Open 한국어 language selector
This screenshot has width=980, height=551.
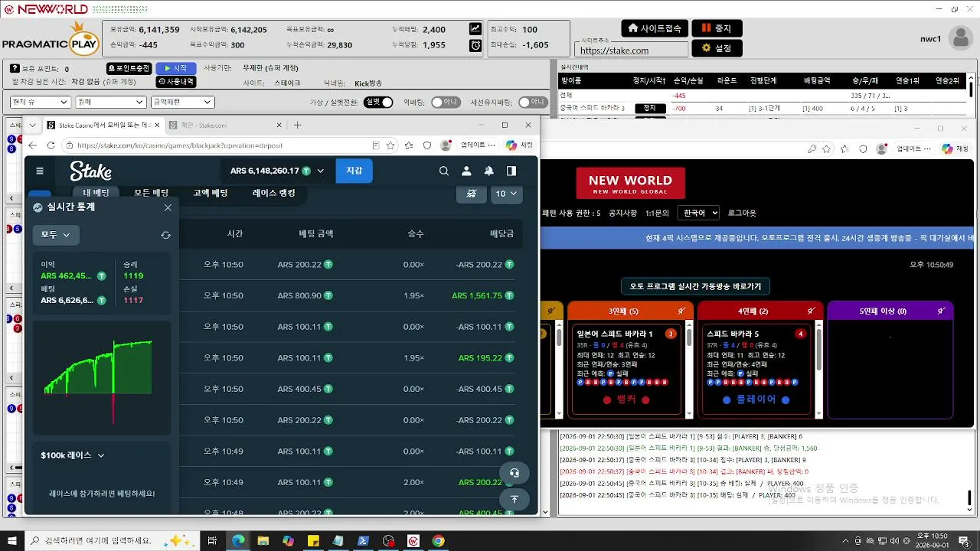(x=698, y=213)
